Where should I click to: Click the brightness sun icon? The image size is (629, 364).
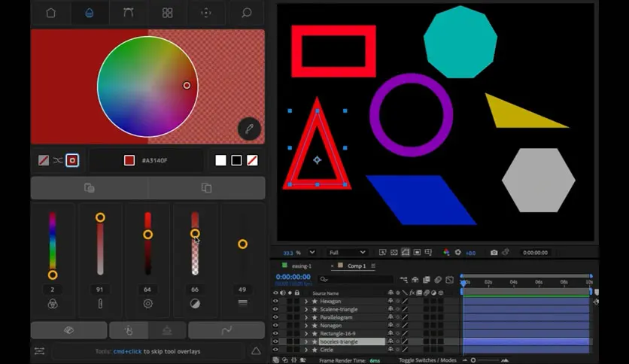tap(147, 304)
